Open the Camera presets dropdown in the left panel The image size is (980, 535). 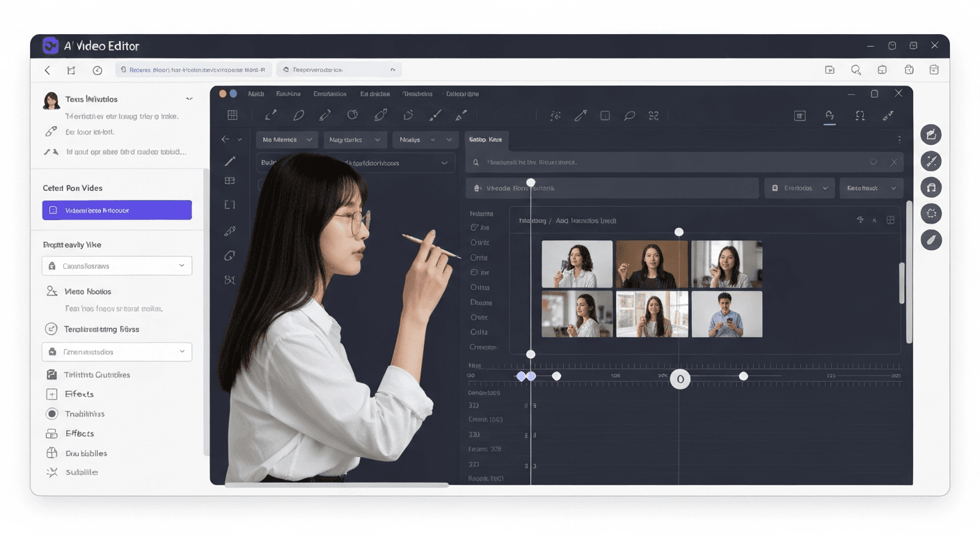pos(116,265)
